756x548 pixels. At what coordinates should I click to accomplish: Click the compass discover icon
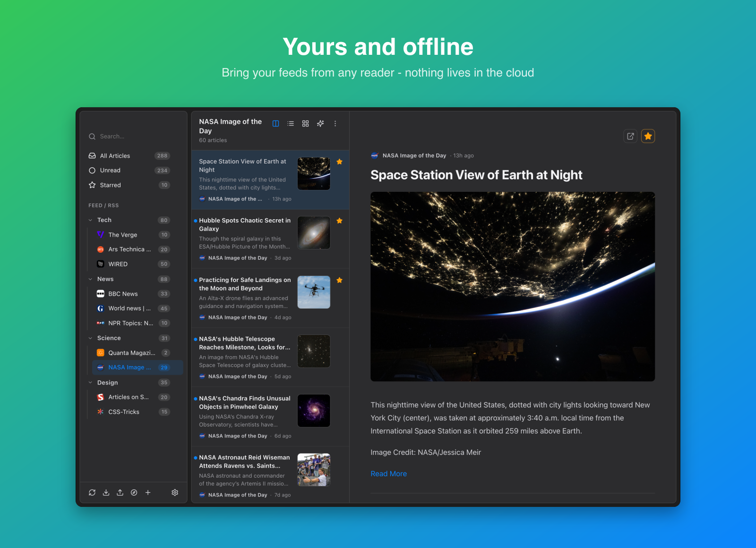(x=134, y=493)
